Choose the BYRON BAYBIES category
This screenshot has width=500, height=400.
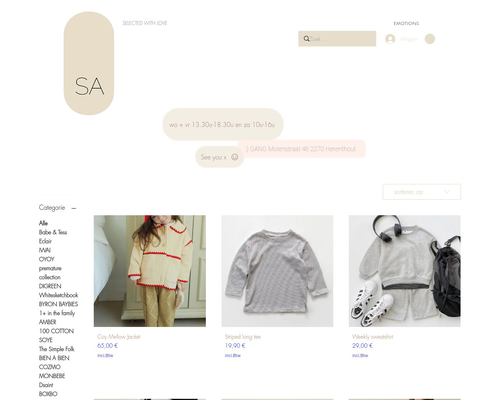(x=58, y=304)
